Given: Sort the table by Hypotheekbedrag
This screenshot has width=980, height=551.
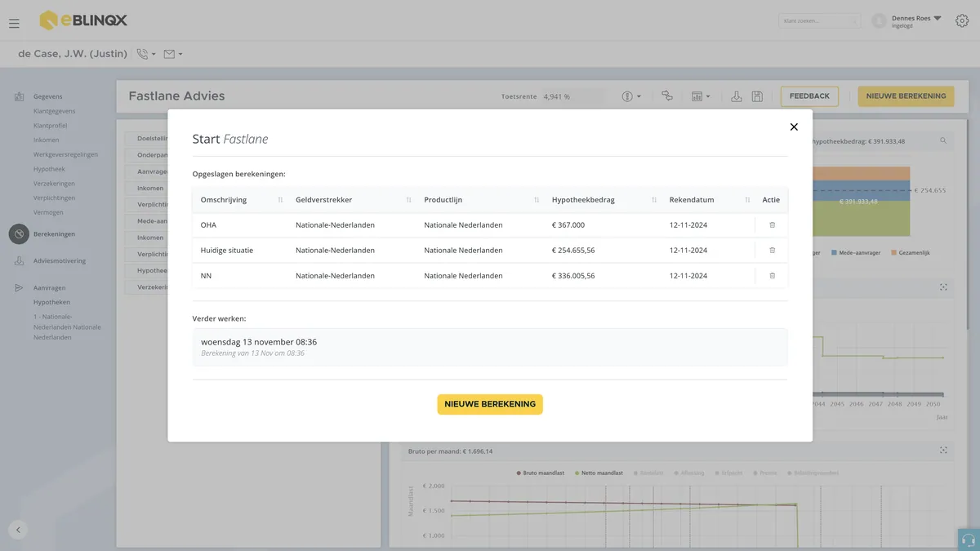Looking at the screenshot, I should (654, 200).
